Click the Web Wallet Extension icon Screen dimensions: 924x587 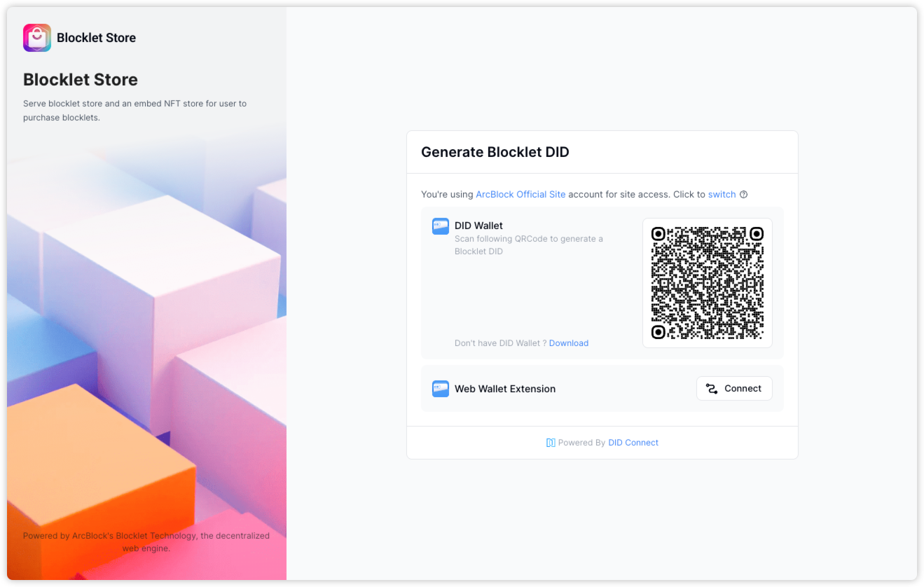[440, 389]
